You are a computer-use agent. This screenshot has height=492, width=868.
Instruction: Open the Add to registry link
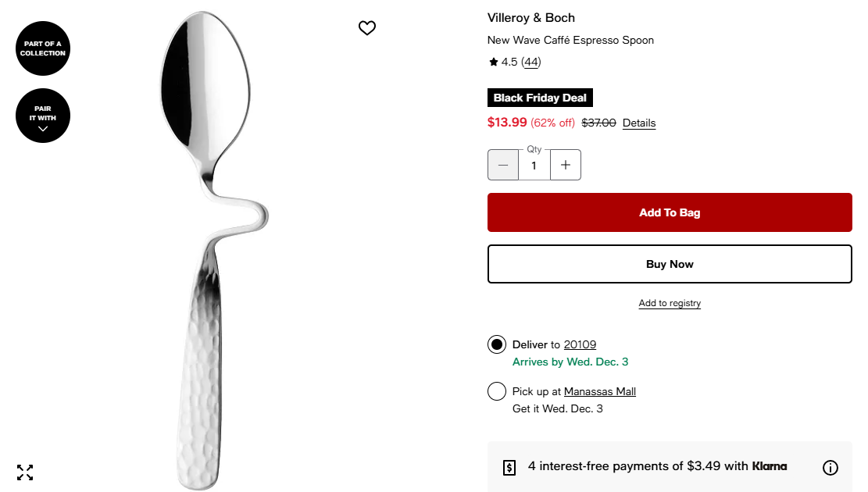click(670, 303)
